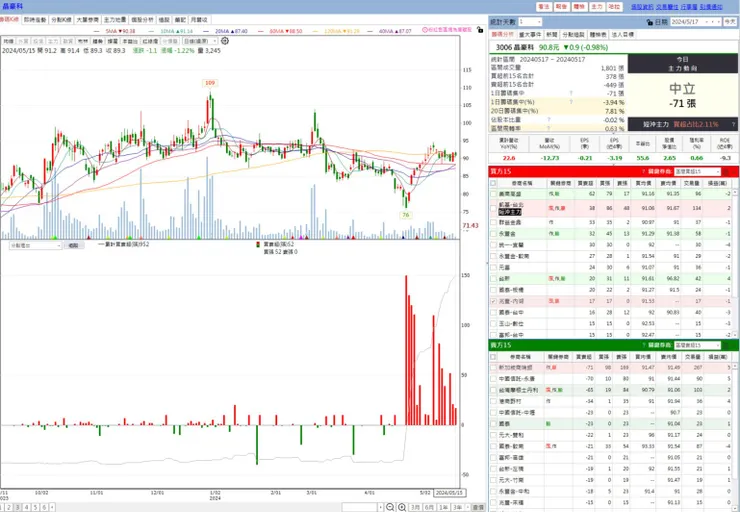
Task: Set chart range to 1年
Action: 443,507
